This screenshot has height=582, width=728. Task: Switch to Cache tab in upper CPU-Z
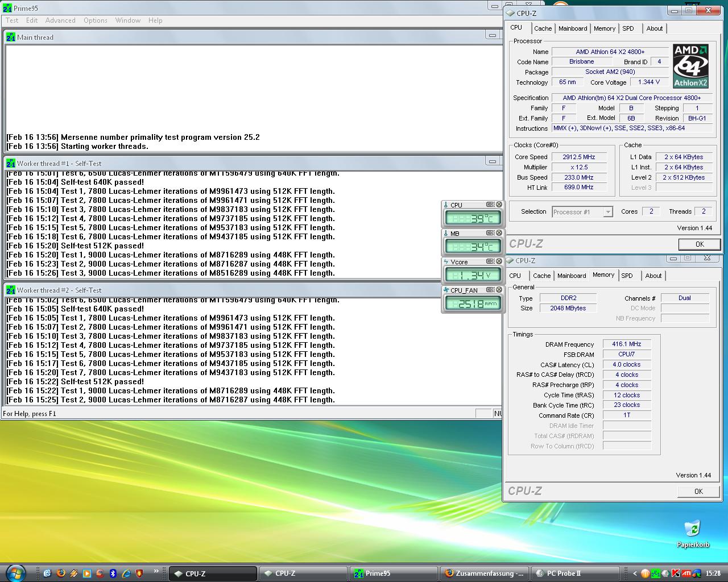coord(543,28)
